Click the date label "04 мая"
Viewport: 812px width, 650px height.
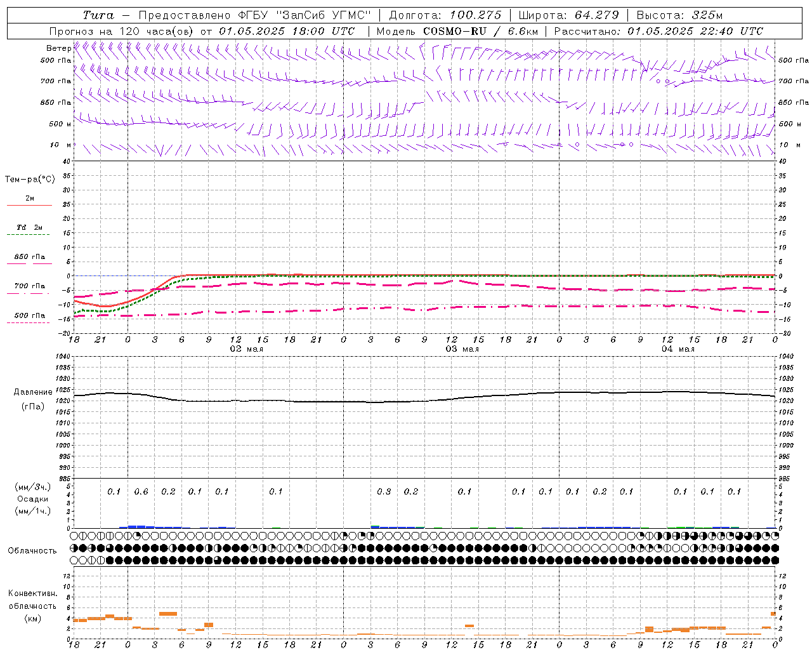(678, 349)
